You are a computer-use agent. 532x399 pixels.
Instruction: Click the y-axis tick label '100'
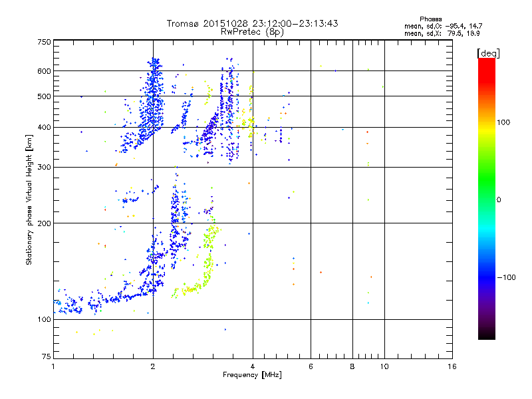click(x=44, y=320)
